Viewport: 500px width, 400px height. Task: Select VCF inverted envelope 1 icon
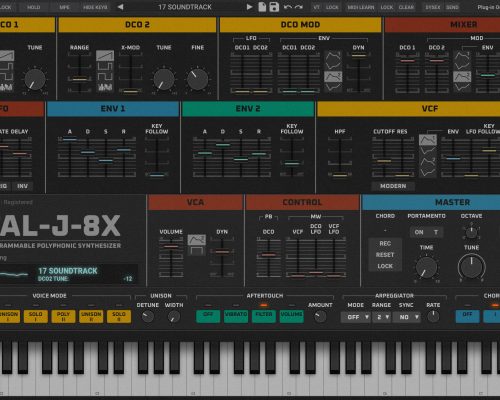click(428, 150)
